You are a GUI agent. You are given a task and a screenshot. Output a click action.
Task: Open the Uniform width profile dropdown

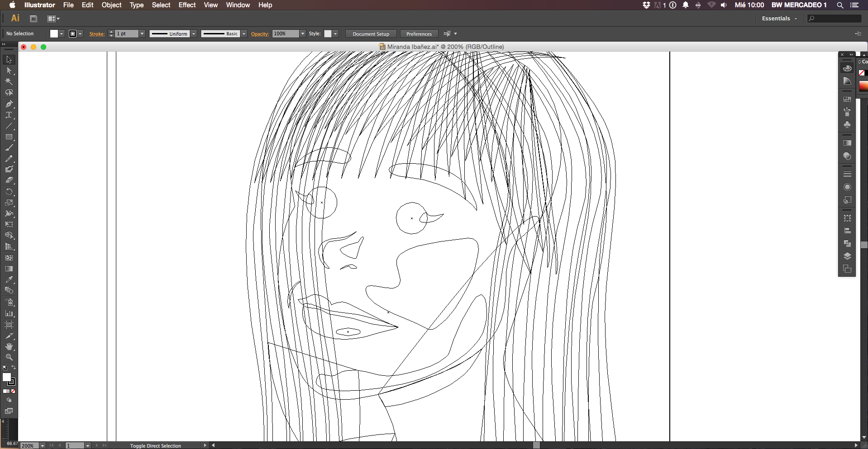pos(194,34)
